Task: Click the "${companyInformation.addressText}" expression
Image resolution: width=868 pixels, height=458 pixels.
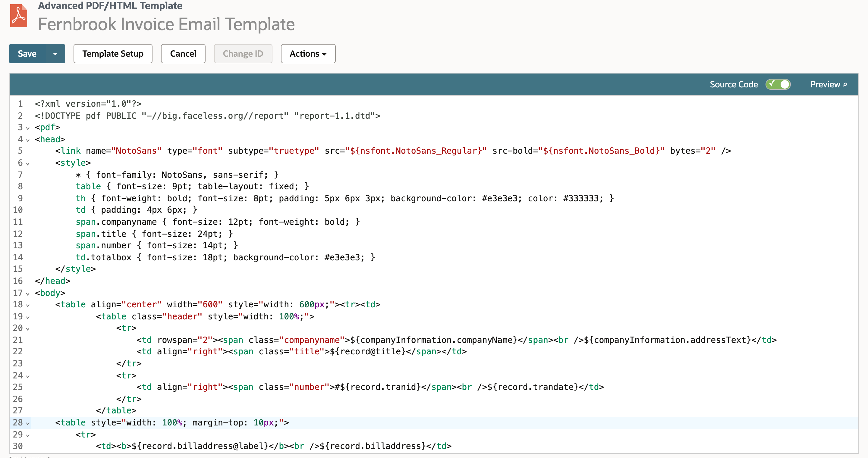Action: pyautogui.click(x=668, y=340)
